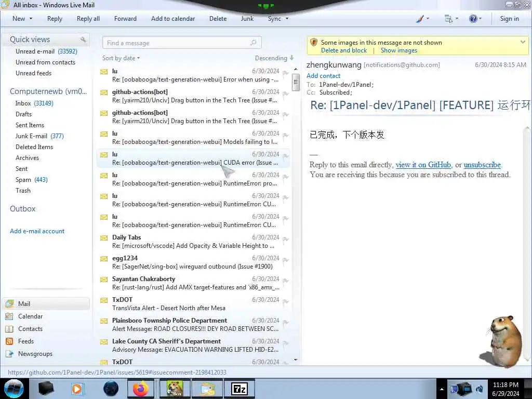This screenshot has width=532, height=399.
Task: Launch Firefox from the taskbar
Action: pyautogui.click(x=141, y=389)
